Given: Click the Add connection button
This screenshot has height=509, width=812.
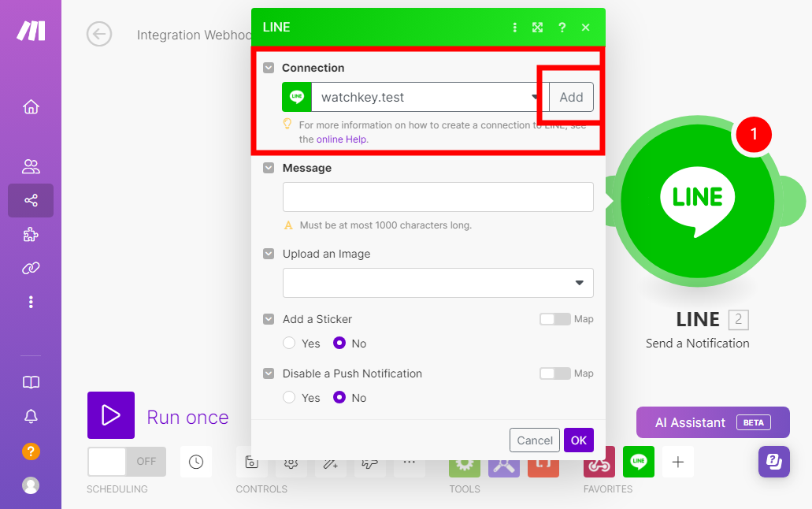Looking at the screenshot, I should (x=571, y=97).
